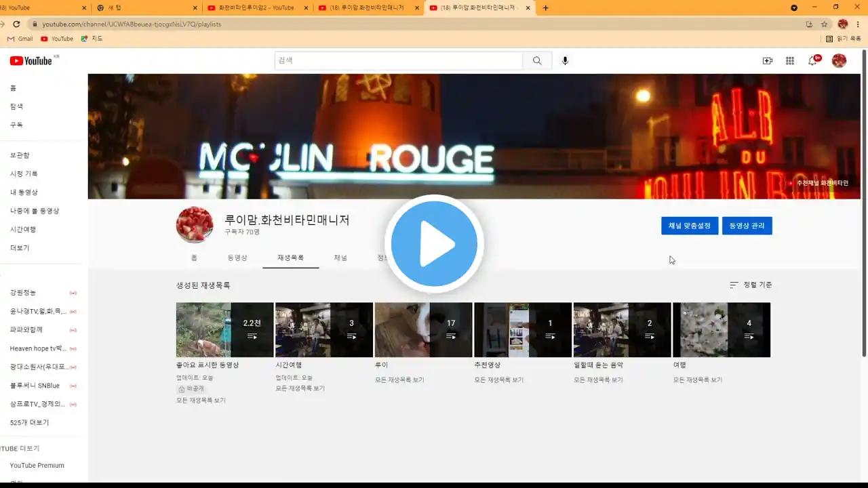
Task: Open the YouTube bookmark in bookmarks bar
Action: 57,39
